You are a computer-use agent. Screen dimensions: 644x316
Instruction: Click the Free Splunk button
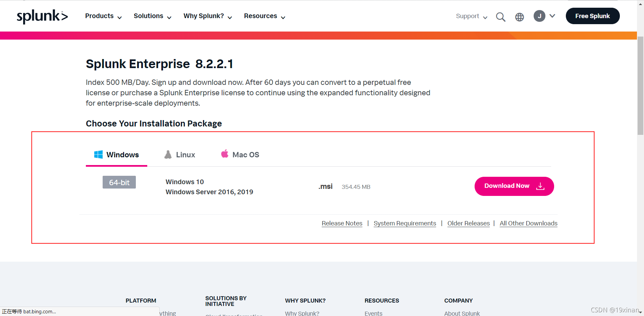[593, 16]
